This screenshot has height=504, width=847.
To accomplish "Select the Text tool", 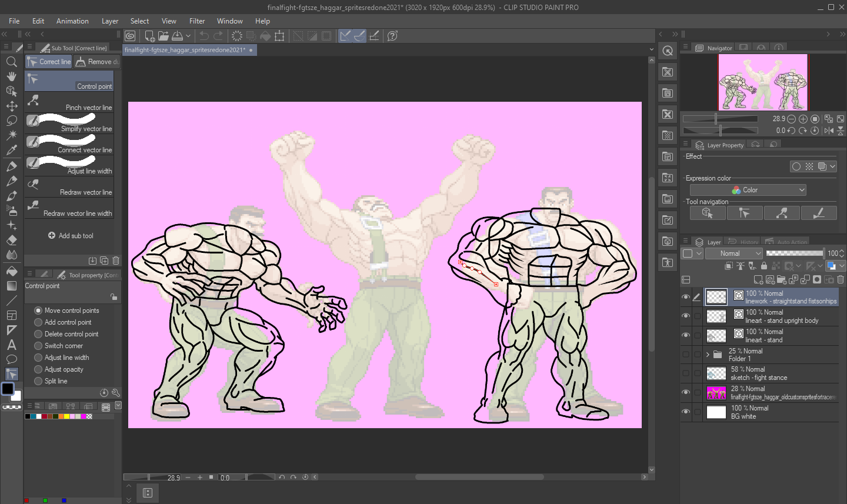I will click(11, 345).
